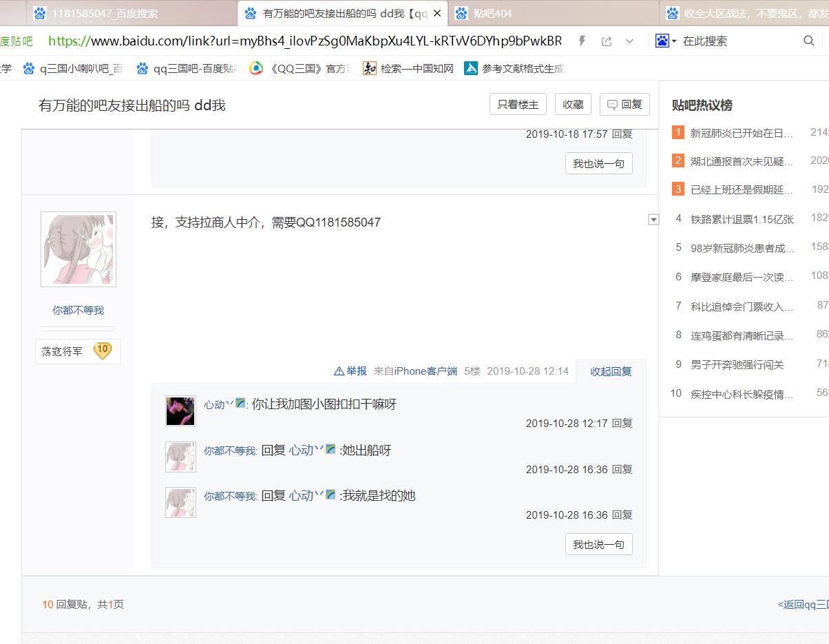Open the q三国小喇叭吧 bookmark icon
The height and width of the screenshot is (644, 829).
coord(29,68)
